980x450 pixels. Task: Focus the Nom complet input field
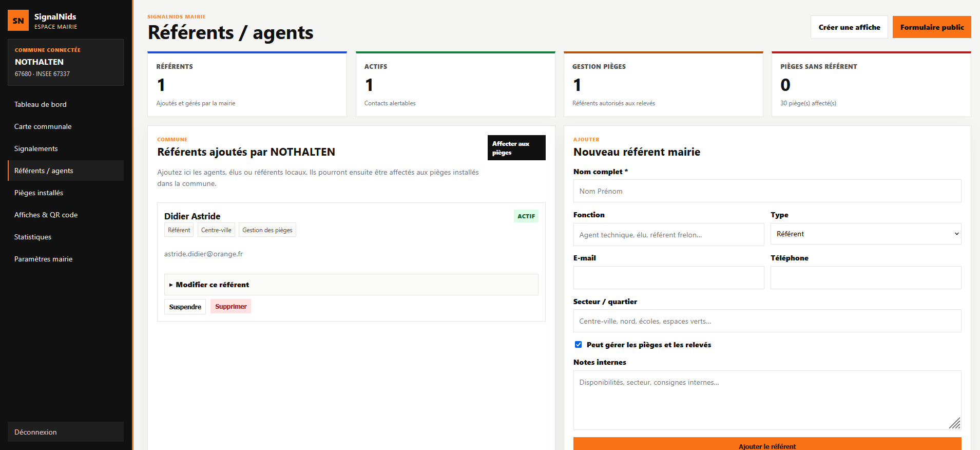coord(767,191)
